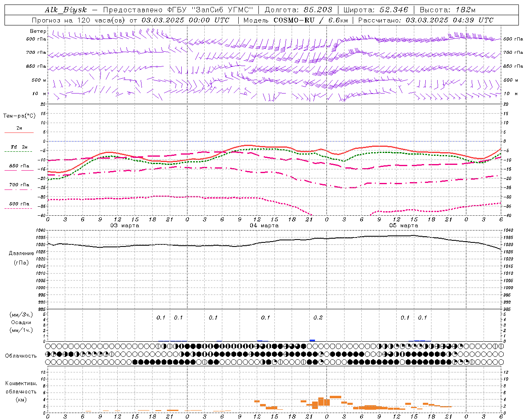Screen dimensions: 525x420
Task: Click the Долгота: 85.203 value
Action: click(298, 10)
